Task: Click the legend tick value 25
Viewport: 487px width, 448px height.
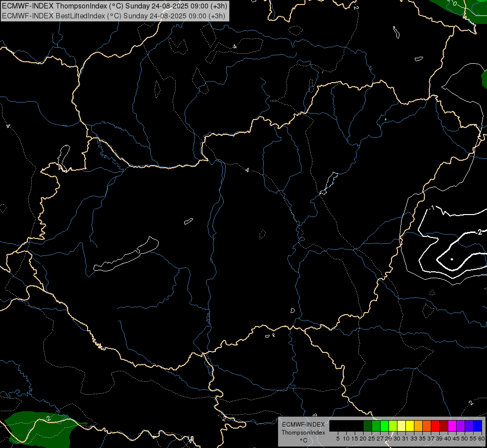Action: [x=372, y=439]
